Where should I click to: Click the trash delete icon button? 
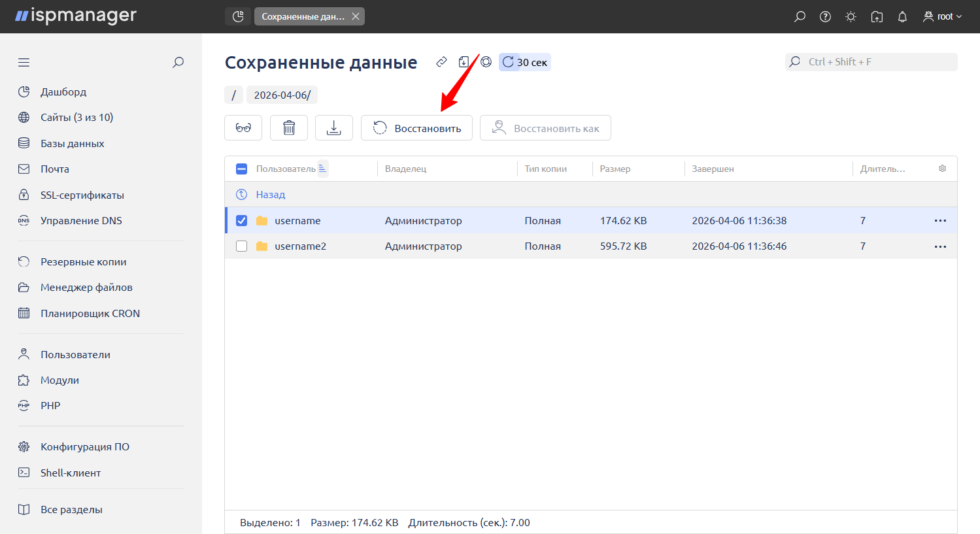tap(289, 128)
